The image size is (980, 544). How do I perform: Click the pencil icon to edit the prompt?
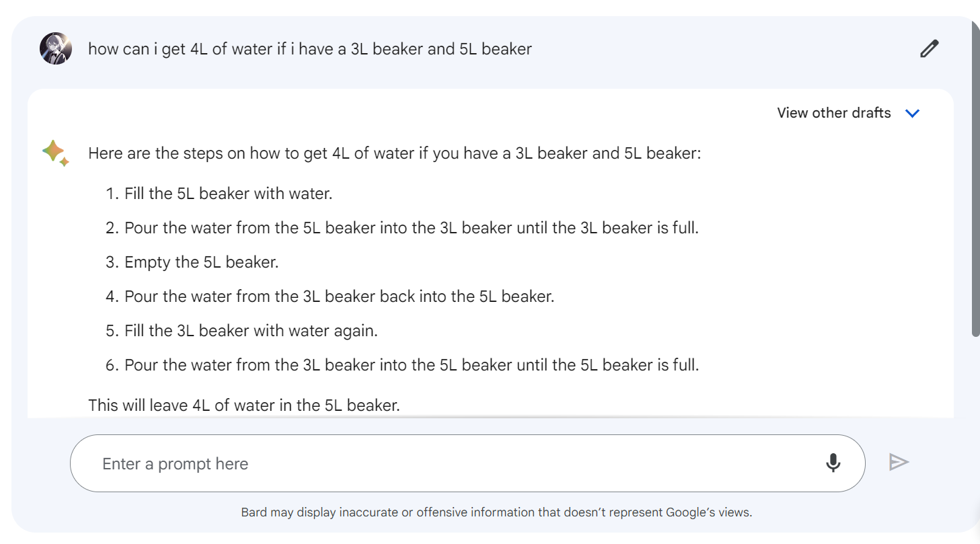coord(929,49)
